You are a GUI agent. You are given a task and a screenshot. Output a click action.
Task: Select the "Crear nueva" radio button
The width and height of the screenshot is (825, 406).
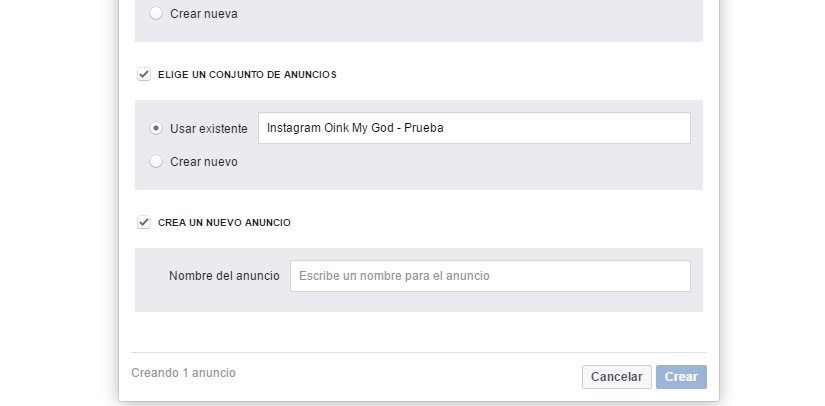tap(156, 14)
